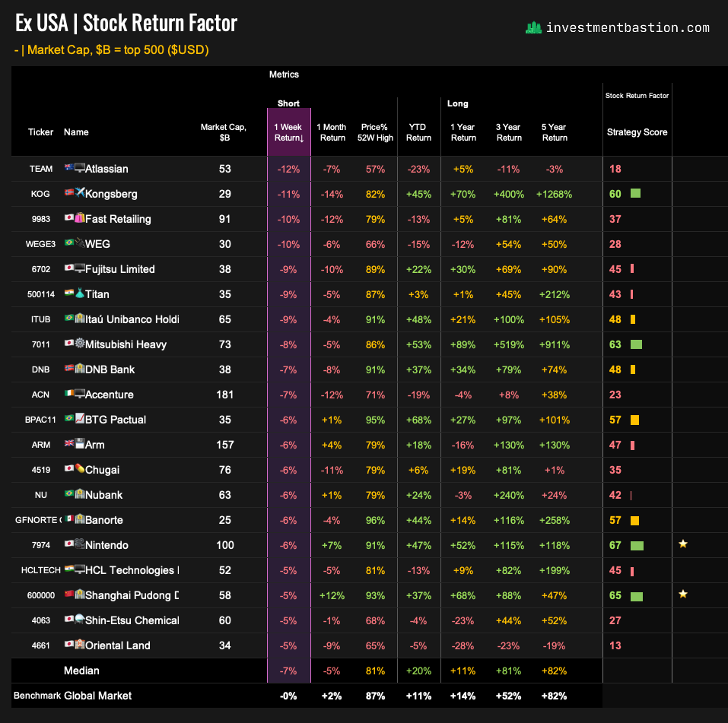Click Nintendo's +7% 1 Month Return
Screen dimensions: 728x723
(x=332, y=545)
